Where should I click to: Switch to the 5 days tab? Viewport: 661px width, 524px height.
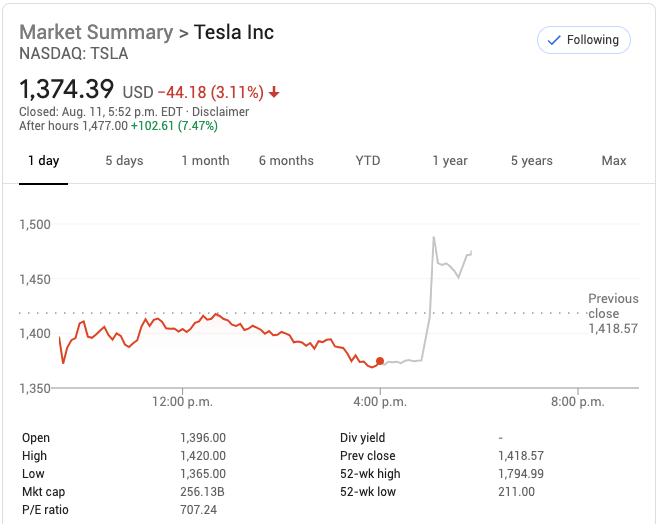[124, 161]
